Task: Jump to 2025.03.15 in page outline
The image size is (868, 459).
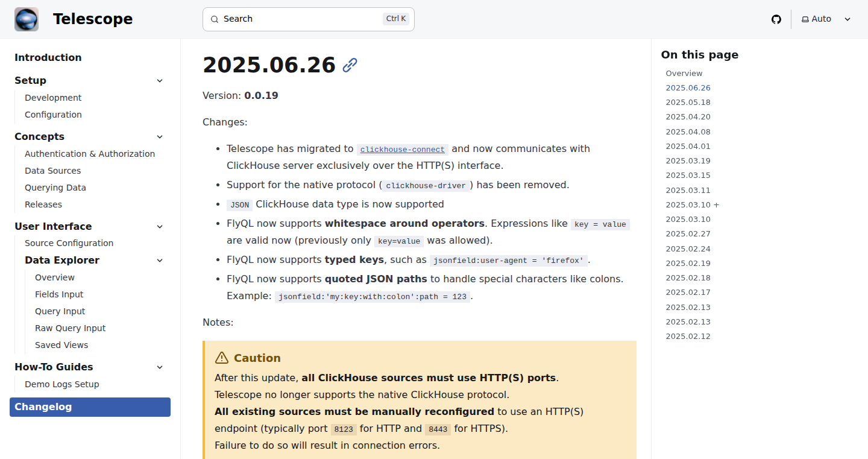Action: click(688, 176)
